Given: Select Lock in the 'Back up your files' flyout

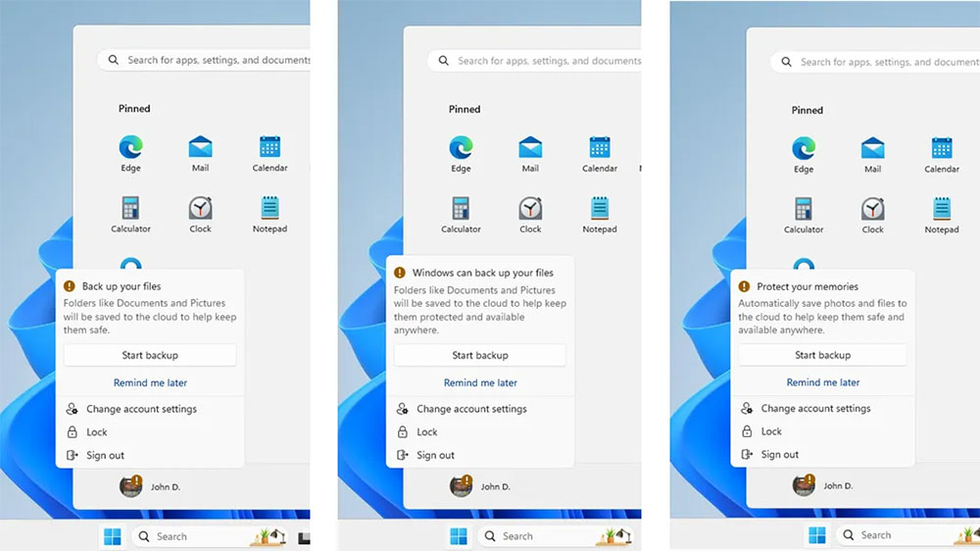Looking at the screenshot, I should pyautogui.click(x=150, y=432).
